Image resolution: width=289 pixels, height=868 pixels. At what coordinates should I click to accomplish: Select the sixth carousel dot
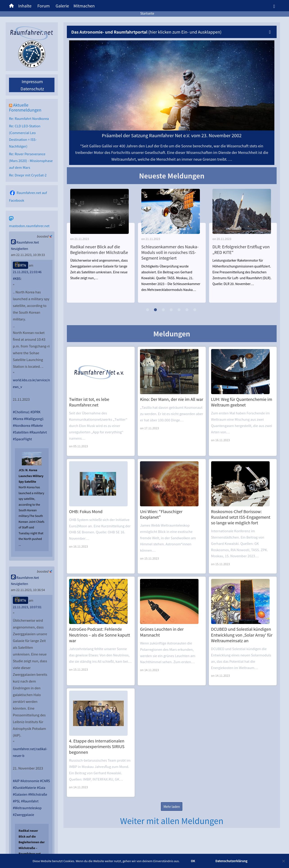187,310
